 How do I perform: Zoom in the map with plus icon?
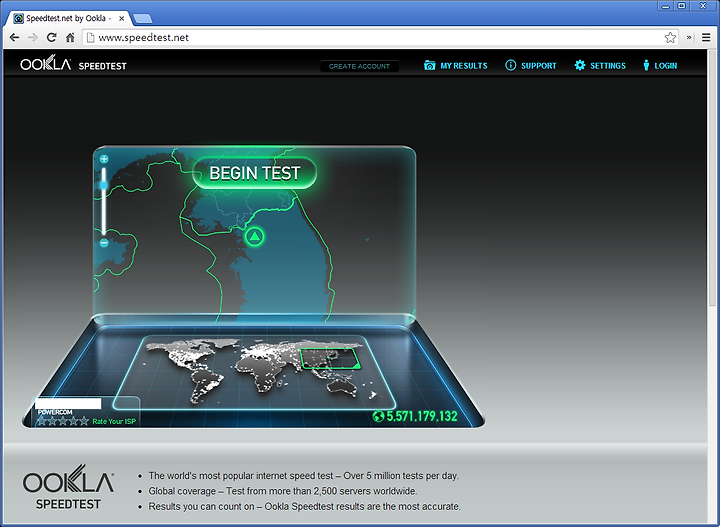click(104, 159)
